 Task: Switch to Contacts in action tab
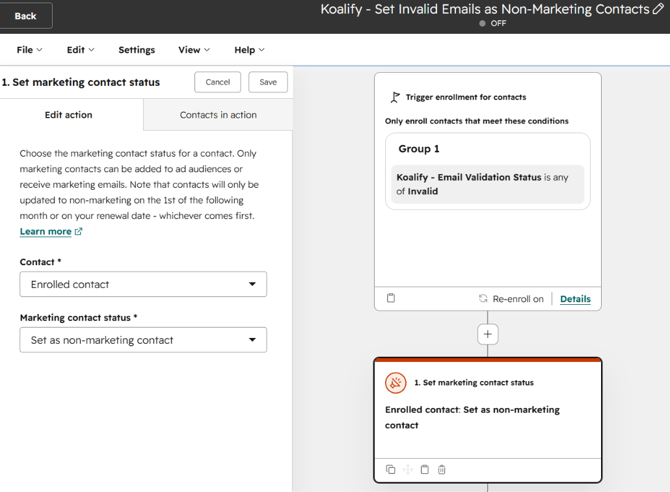(x=218, y=115)
